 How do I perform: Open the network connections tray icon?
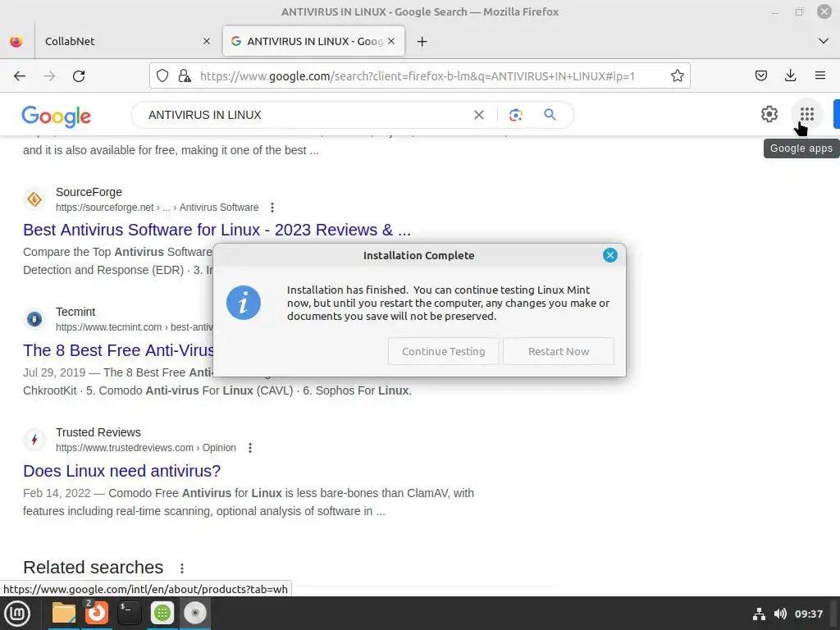pos(759,614)
